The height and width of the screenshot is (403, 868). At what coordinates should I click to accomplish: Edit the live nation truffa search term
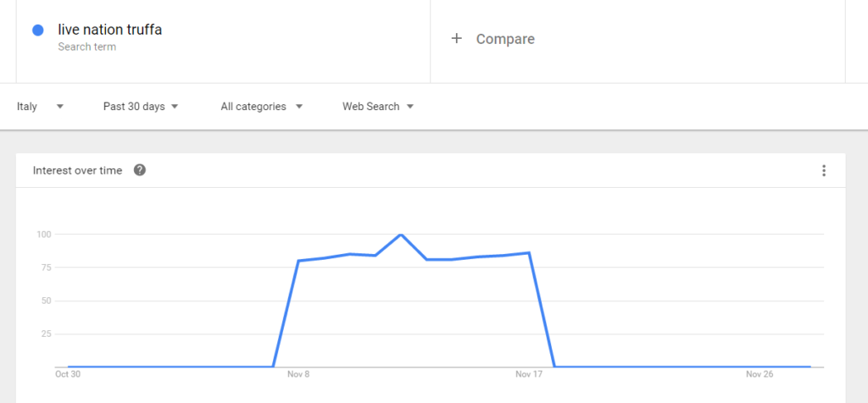[x=109, y=30]
